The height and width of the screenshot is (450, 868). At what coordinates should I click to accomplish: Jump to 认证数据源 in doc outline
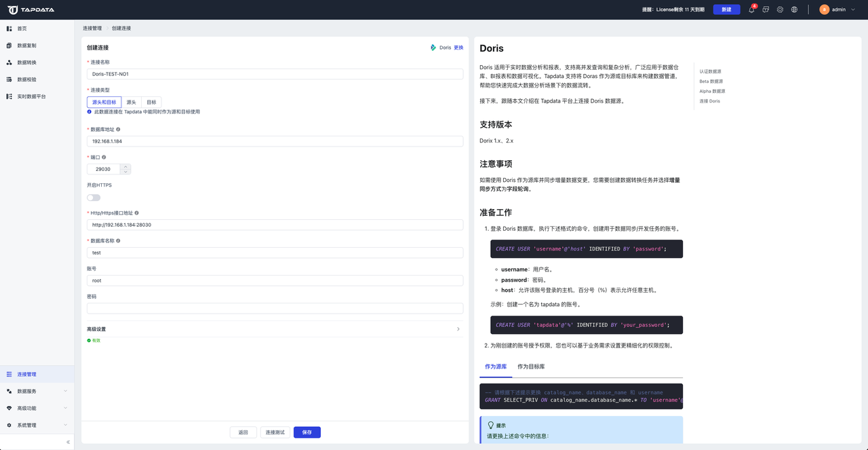711,71
